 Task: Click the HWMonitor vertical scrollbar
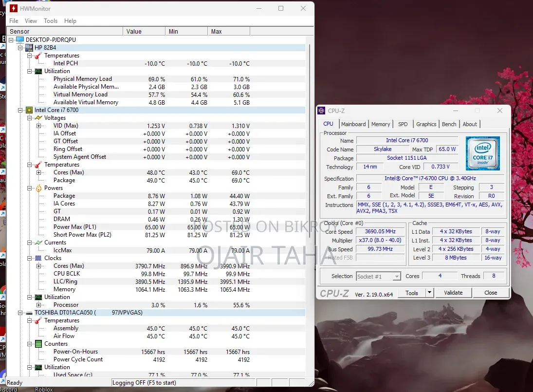click(x=309, y=141)
